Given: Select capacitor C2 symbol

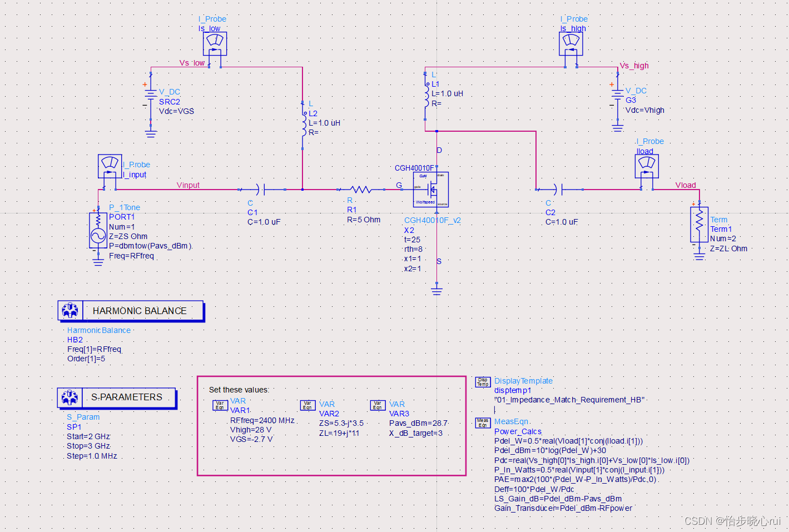Looking at the screenshot, I should coord(559,190).
